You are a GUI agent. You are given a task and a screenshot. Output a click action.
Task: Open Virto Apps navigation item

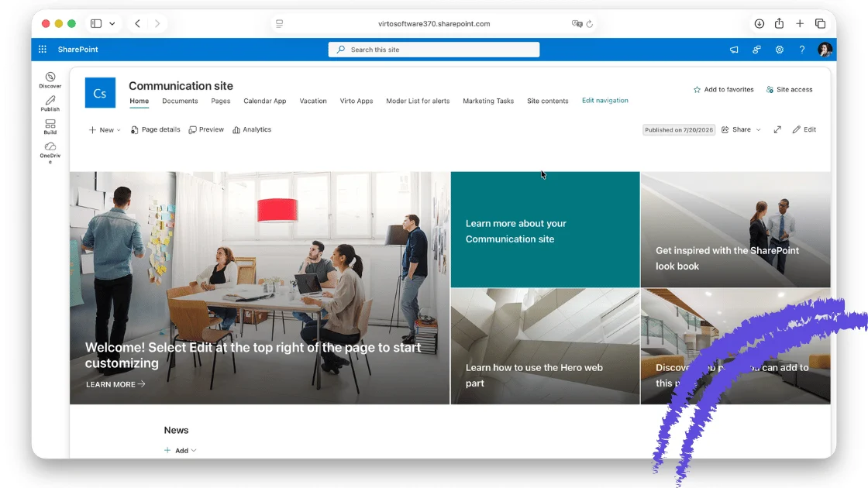point(356,101)
